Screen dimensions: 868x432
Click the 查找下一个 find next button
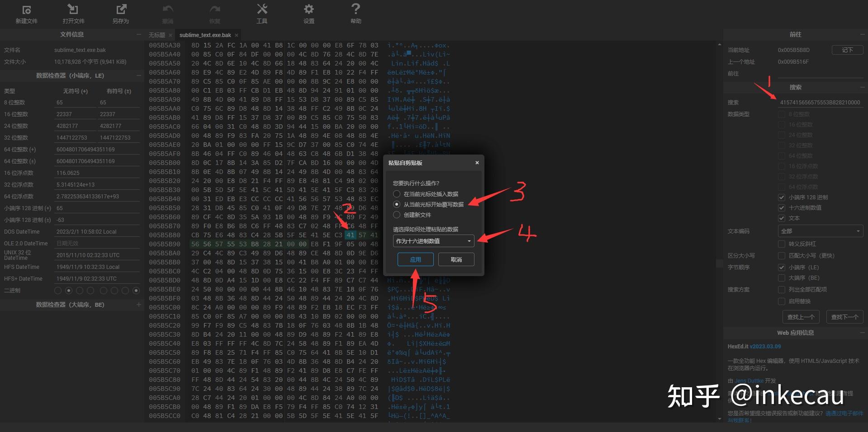tap(844, 317)
